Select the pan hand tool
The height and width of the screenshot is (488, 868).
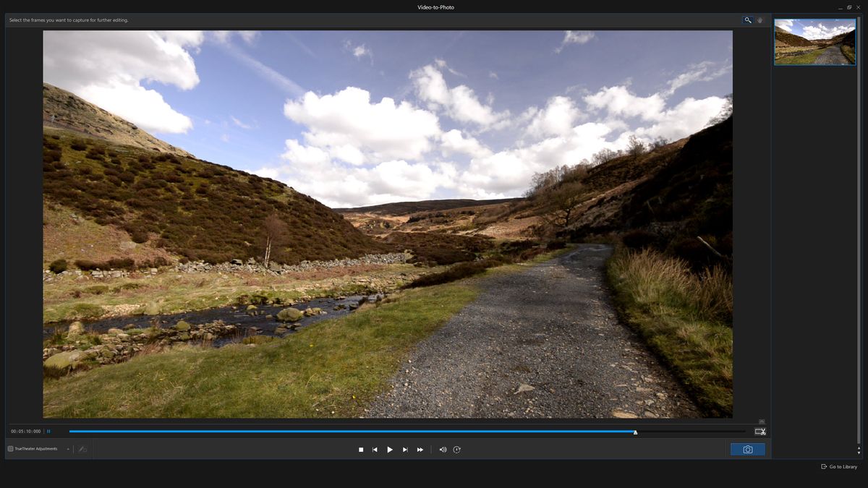[759, 20]
